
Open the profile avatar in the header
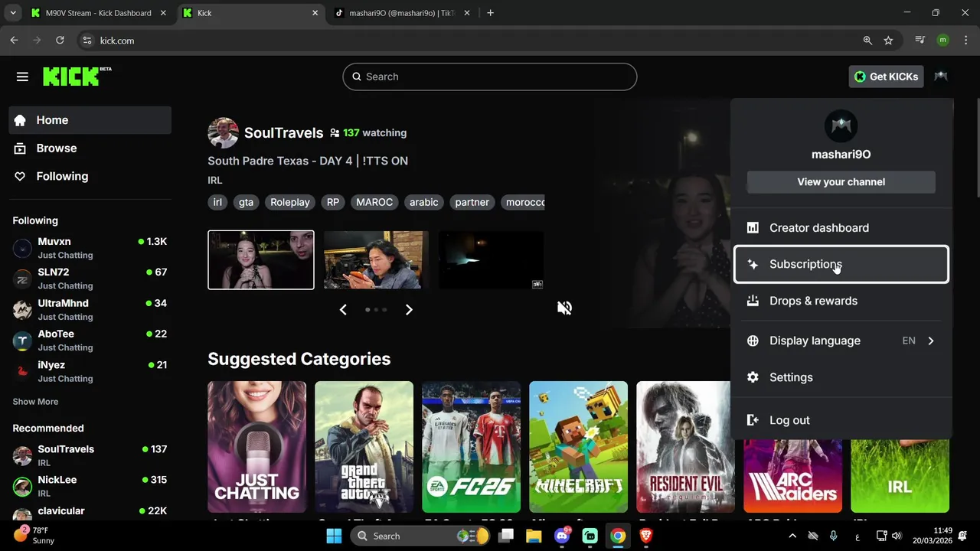coord(940,77)
